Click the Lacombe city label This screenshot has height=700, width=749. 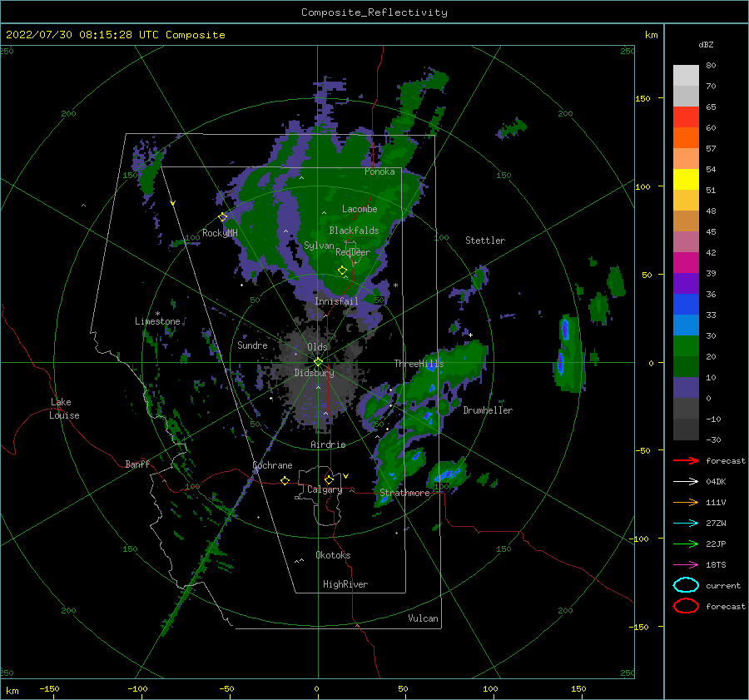click(360, 209)
